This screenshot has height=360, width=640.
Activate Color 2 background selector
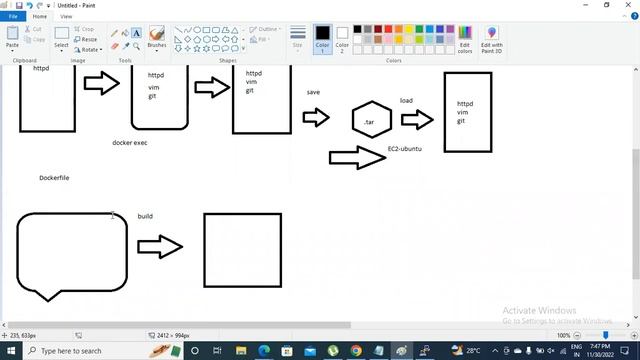[342, 39]
